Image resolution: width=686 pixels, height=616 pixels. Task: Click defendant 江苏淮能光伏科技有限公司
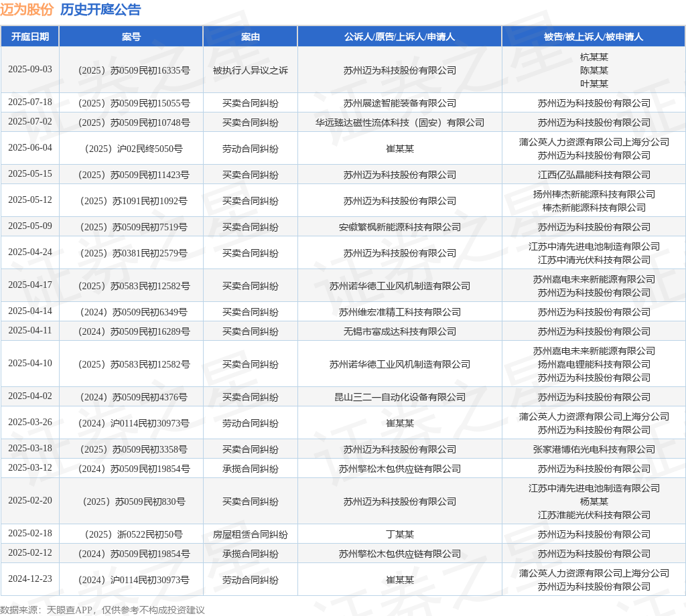[x=594, y=515]
